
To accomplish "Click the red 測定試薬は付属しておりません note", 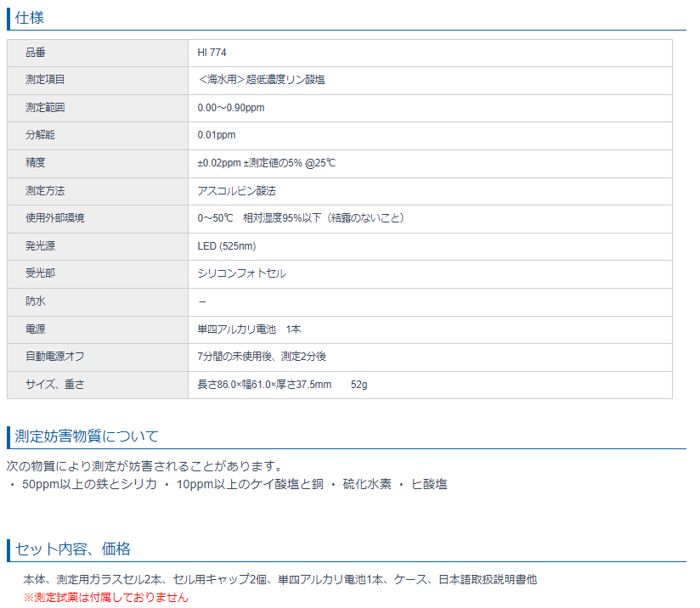I will coord(105,598).
